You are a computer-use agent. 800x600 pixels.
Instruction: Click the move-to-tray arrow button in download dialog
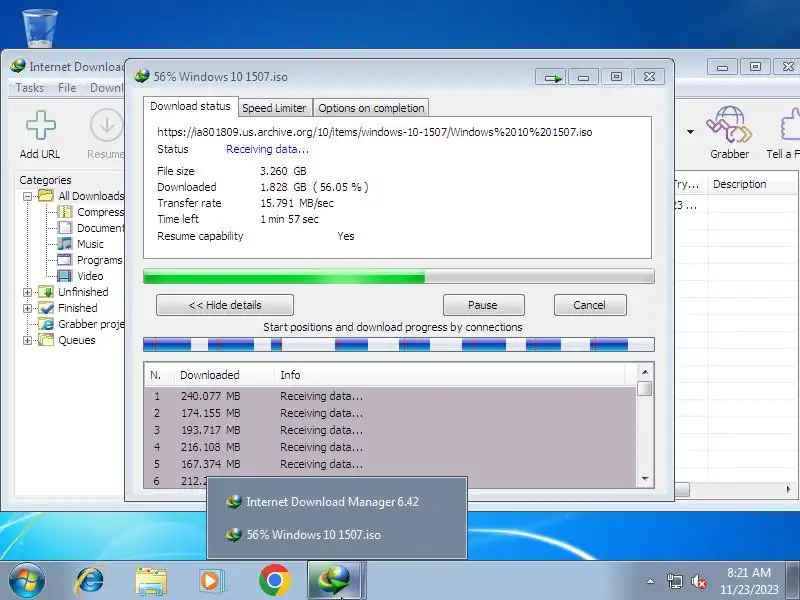pos(551,77)
